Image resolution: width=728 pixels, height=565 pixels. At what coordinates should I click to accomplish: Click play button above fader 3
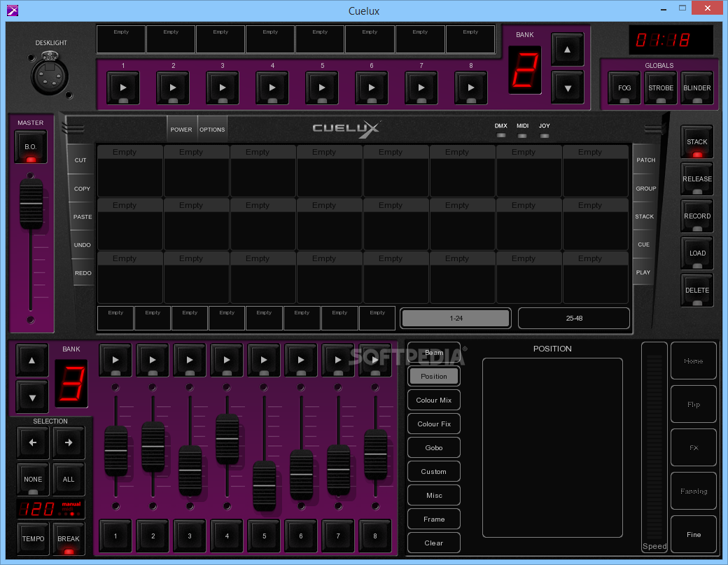point(190,361)
